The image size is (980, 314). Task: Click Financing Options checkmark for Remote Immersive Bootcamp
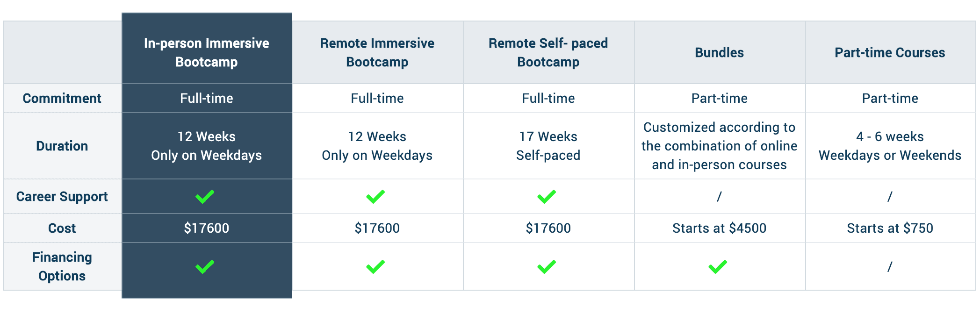pos(375,267)
